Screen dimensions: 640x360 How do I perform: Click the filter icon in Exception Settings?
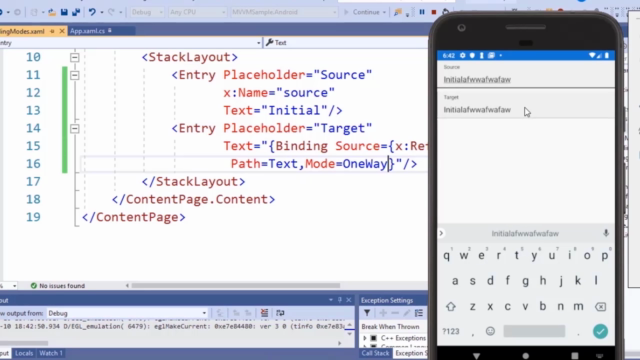point(367,313)
